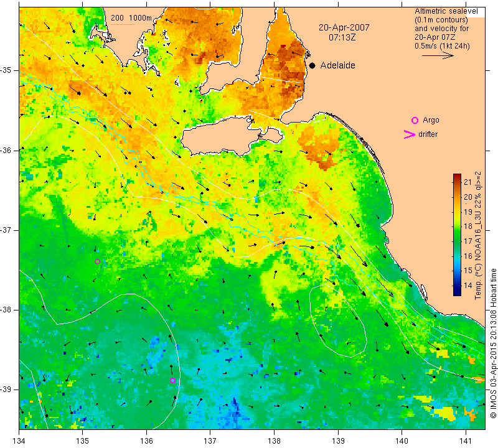
Task: Click the Argo float marker near 135.2E 37.4S
Action: 98,261
